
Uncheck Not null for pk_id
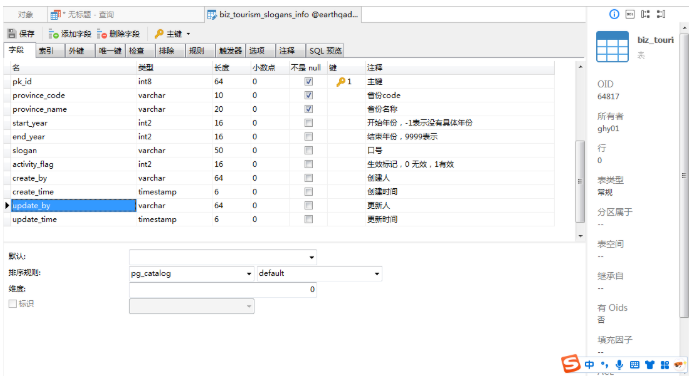coord(308,81)
